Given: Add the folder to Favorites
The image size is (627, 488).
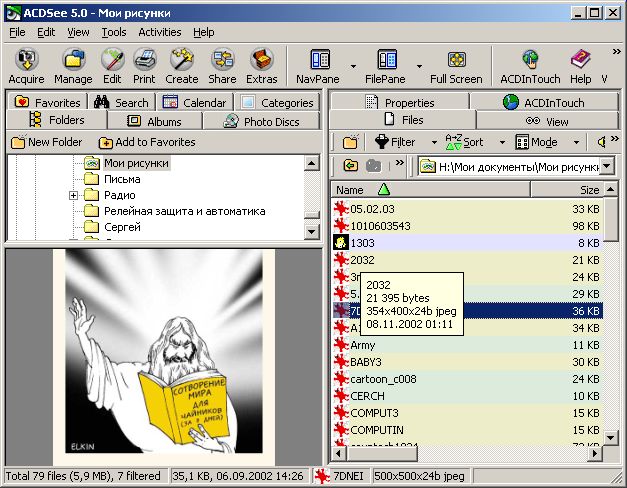Looking at the screenshot, I should click(147, 142).
